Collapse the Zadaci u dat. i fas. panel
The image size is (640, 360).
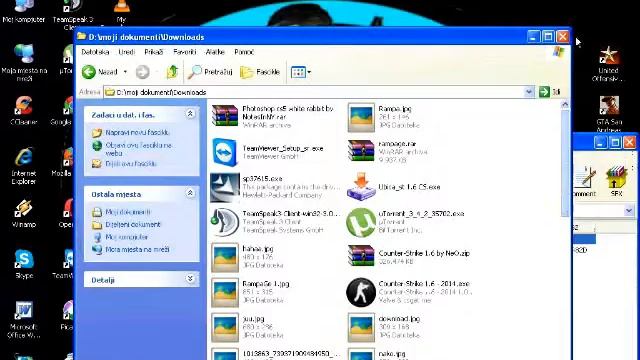click(x=190, y=113)
